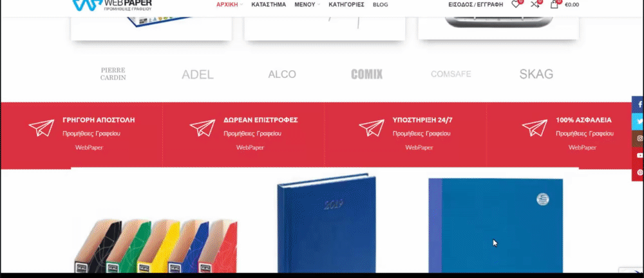Open the blue 2019 diary product image
This screenshot has width=644, height=278.
tap(327, 223)
